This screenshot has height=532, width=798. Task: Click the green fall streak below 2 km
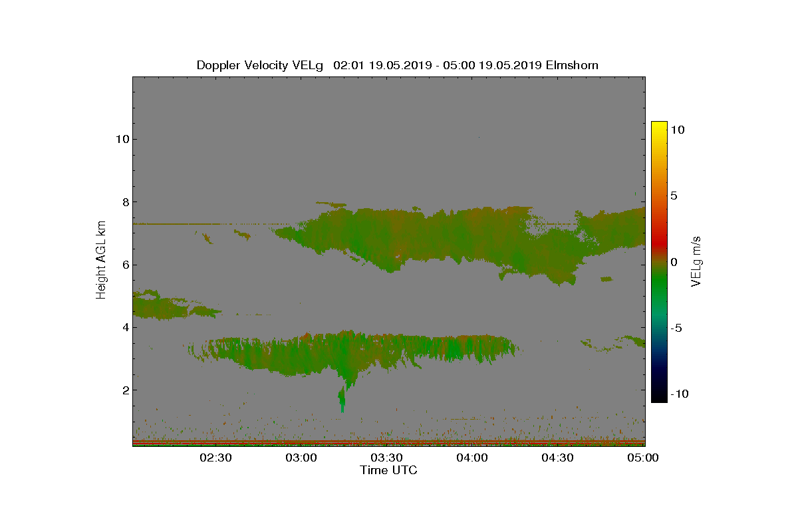click(342, 398)
